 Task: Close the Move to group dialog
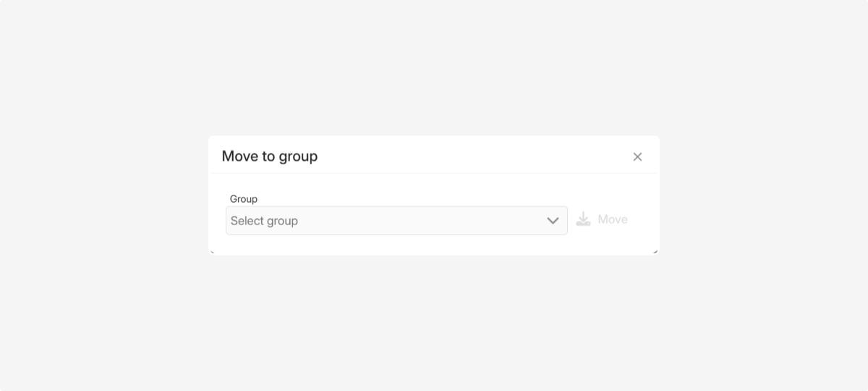tap(637, 156)
